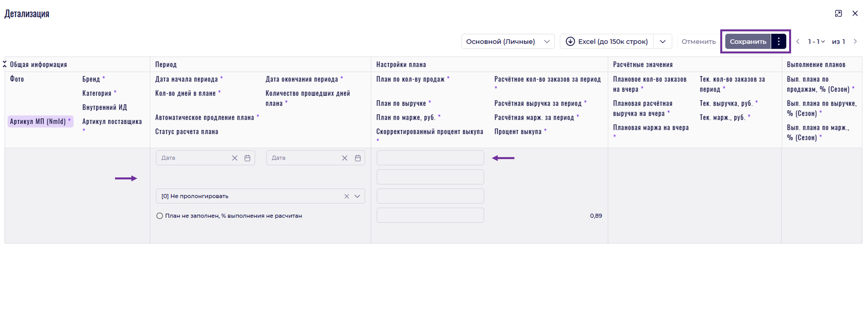This screenshot has width=868, height=316.
Task: Click the Сохранить button
Action: pyautogui.click(x=747, y=41)
